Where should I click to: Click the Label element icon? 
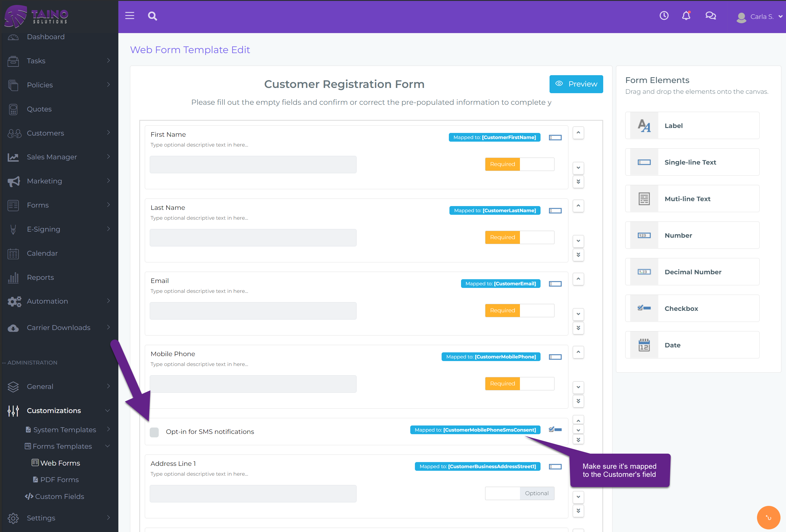(x=644, y=126)
